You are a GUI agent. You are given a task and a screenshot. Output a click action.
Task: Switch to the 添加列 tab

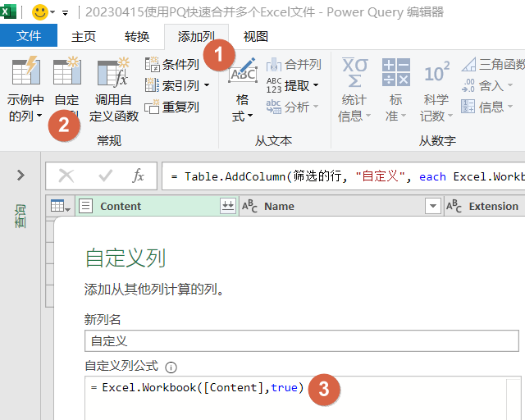pyautogui.click(x=196, y=36)
